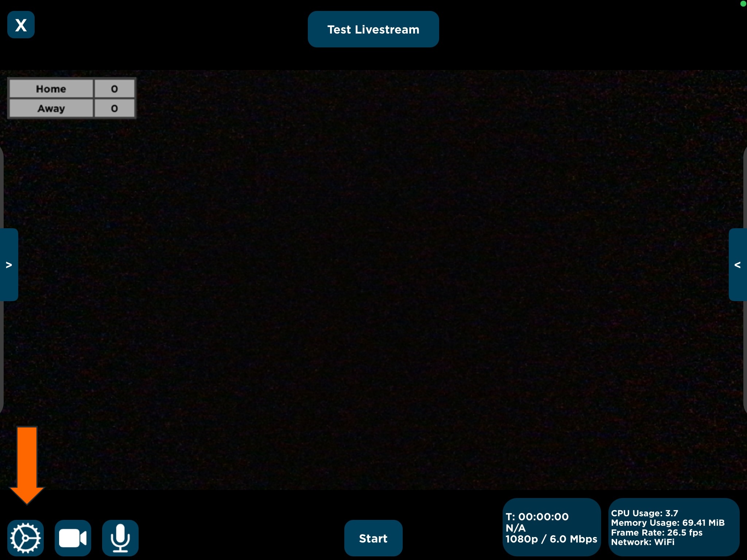Tap the Test Livestream title button
The image size is (747, 560).
click(x=373, y=29)
